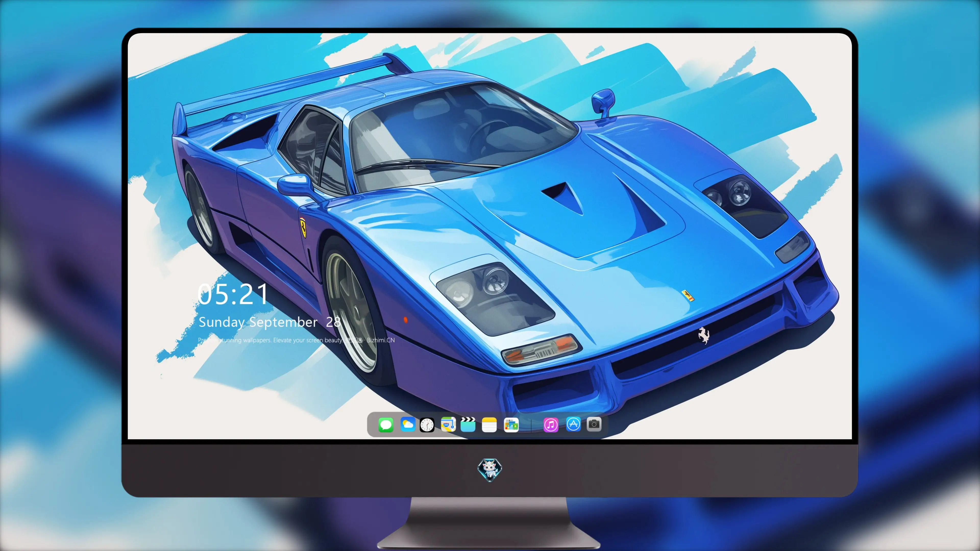Open the Clock app in the dock
Image resolution: width=980 pixels, height=551 pixels.
point(427,425)
